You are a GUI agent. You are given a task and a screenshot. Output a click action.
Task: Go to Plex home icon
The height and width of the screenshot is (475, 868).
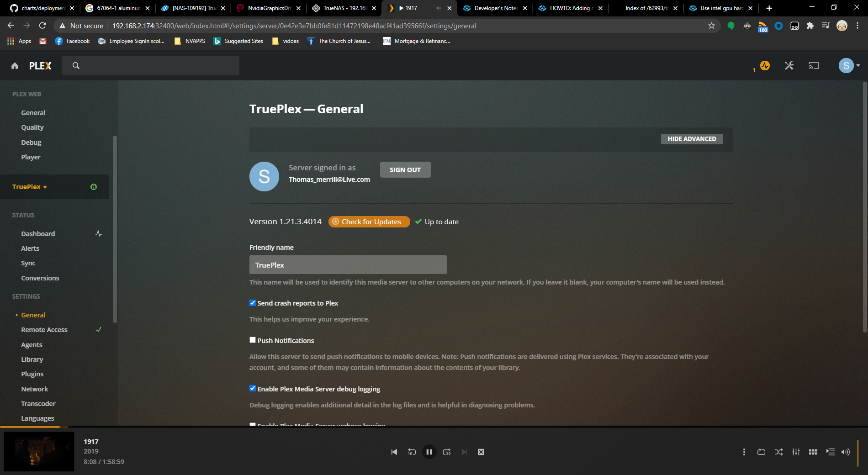tap(15, 66)
